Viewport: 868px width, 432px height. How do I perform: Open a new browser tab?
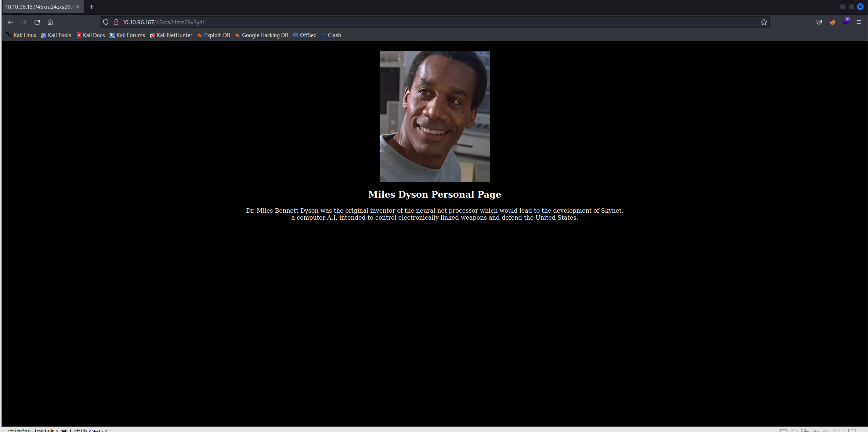[92, 7]
